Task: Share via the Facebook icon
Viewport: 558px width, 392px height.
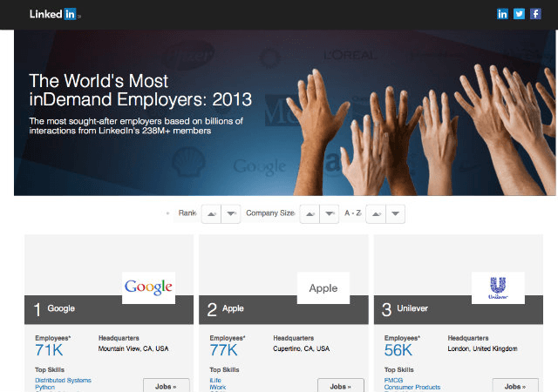Action: [535, 14]
